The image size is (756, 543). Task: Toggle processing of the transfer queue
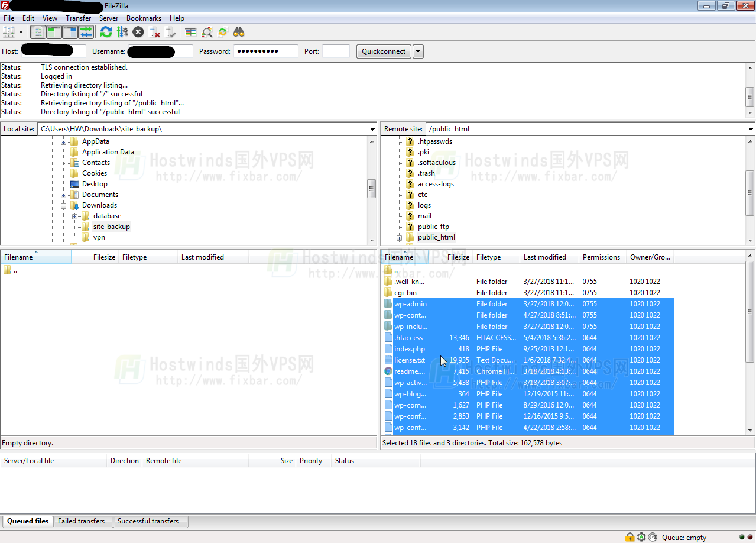(x=122, y=32)
